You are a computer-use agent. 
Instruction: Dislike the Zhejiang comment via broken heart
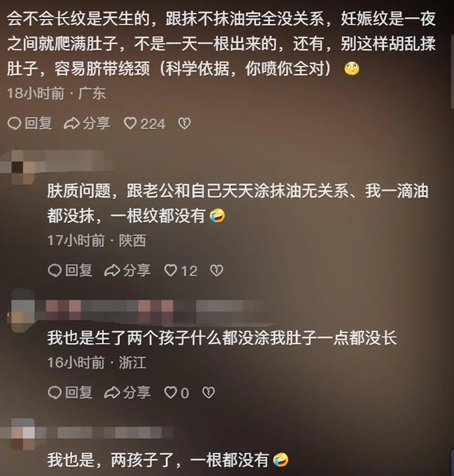coord(208,393)
